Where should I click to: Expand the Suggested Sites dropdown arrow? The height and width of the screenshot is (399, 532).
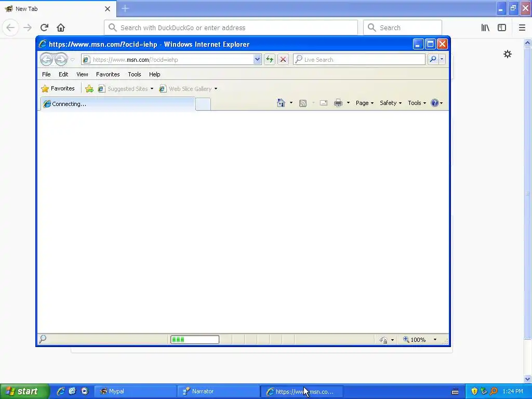(x=152, y=89)
